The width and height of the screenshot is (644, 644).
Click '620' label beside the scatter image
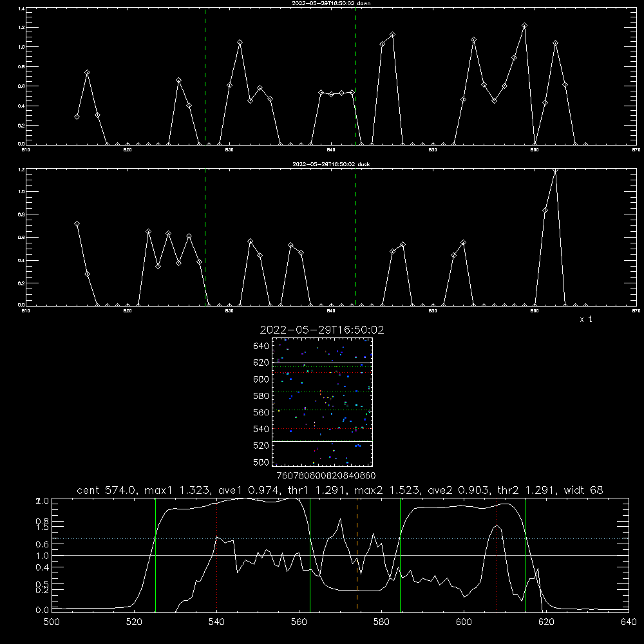pos(261,363)
